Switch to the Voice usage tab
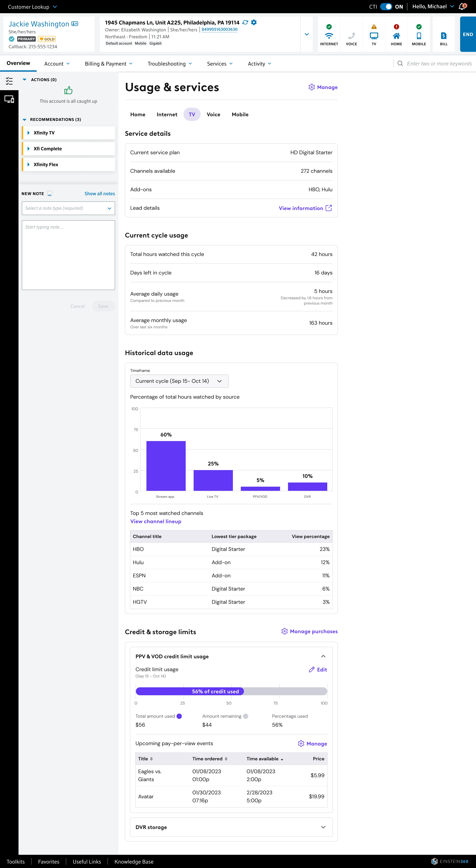This screenshot has width=476, height=868. [213, 115]
